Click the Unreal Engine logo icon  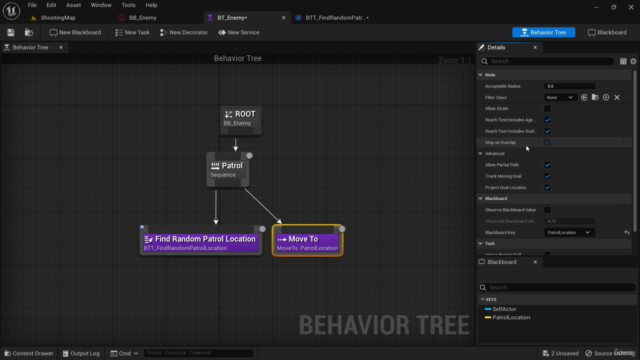[11, 11]
